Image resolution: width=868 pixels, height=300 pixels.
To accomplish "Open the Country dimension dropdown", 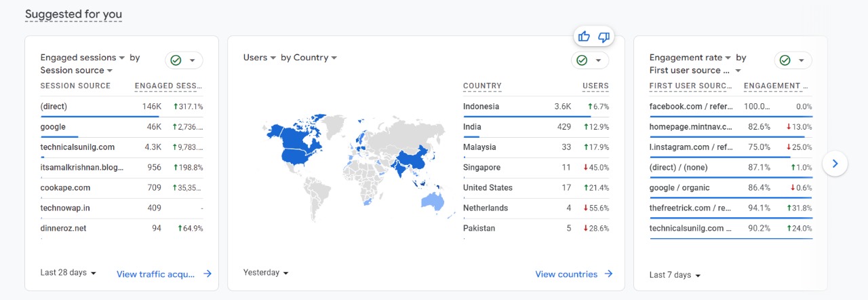I will (315, 58).
